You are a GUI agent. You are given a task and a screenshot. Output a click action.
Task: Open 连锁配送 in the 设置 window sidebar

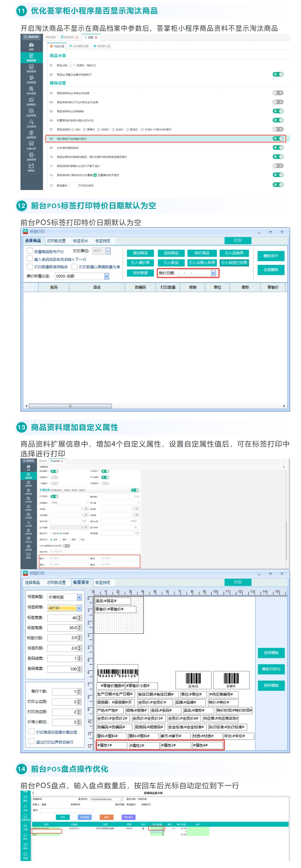point(31,102)
